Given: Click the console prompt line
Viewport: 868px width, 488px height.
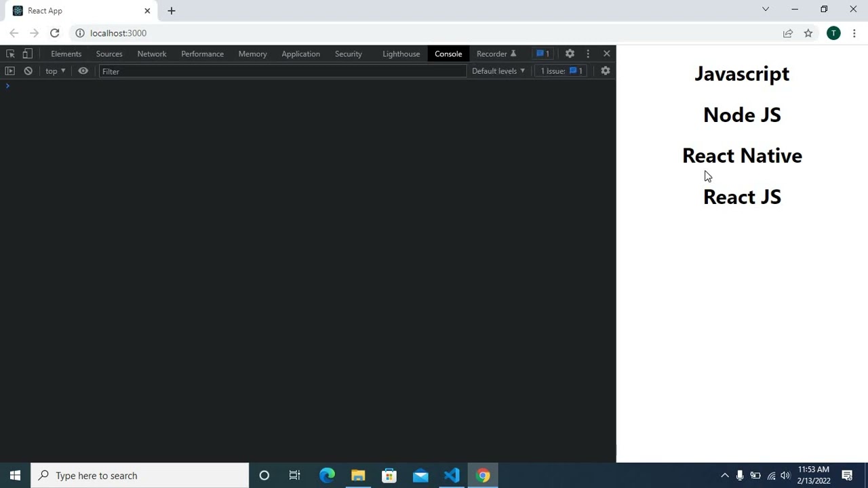Looking at the screenshot, I should click(308, 85).
